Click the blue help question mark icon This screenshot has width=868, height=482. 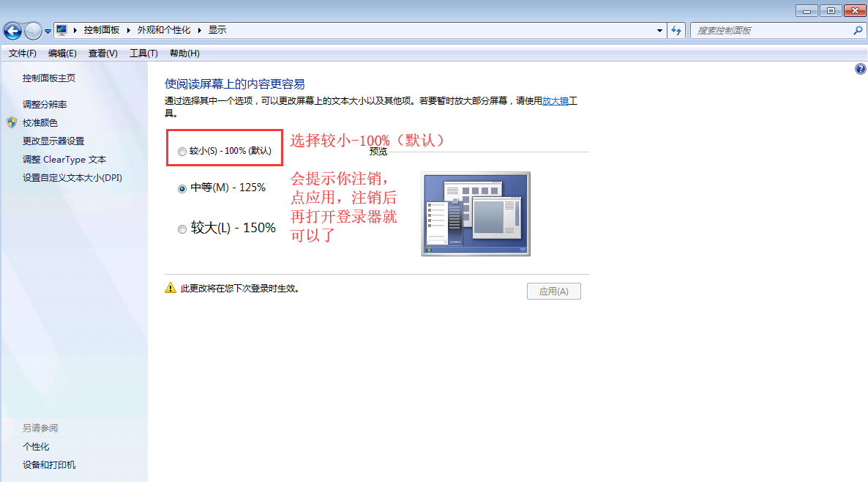pyautogui.click(x=860, y=69)
